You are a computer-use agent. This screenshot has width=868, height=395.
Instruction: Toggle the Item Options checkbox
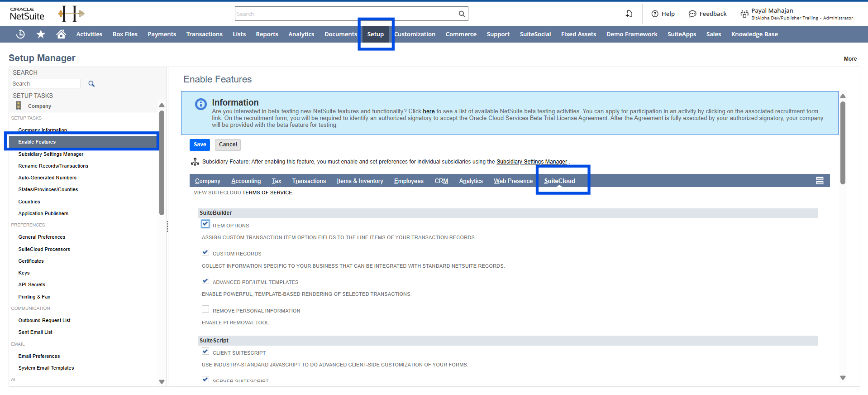(205, 224)
